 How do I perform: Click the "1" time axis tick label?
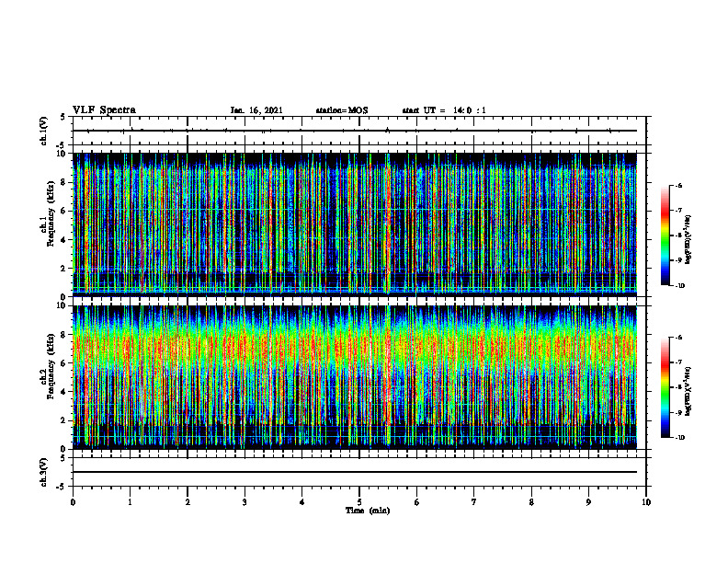tap(130, 502)
